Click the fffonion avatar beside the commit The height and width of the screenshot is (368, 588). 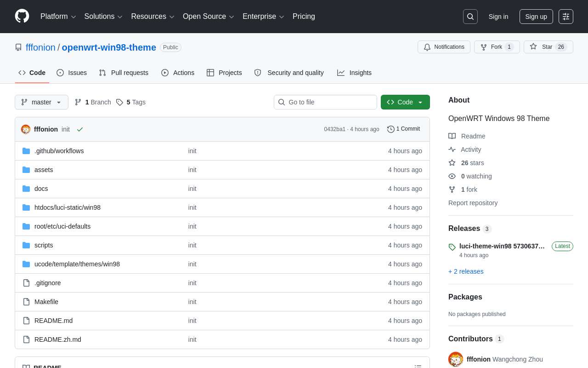26,129
